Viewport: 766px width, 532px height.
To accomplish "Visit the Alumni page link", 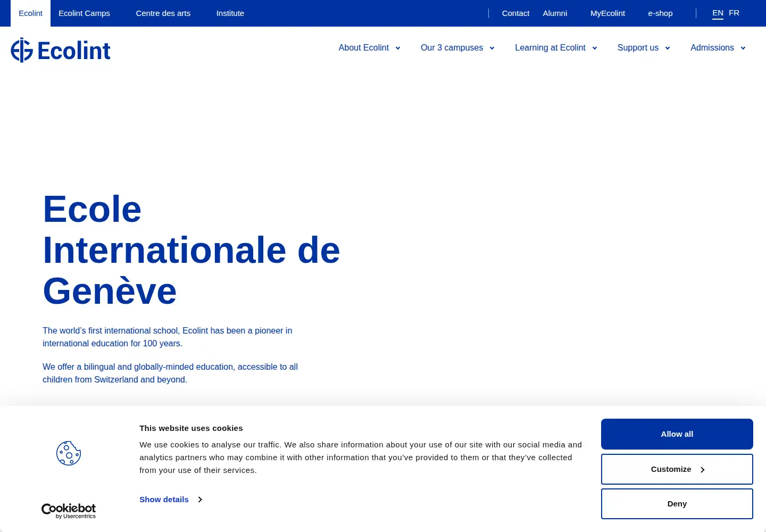I will click(x=555, y=13).
